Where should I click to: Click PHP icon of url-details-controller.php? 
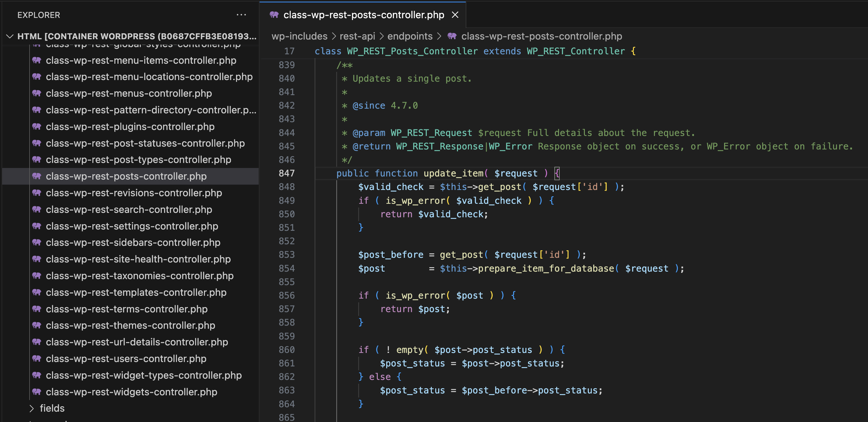click(37, 342)
